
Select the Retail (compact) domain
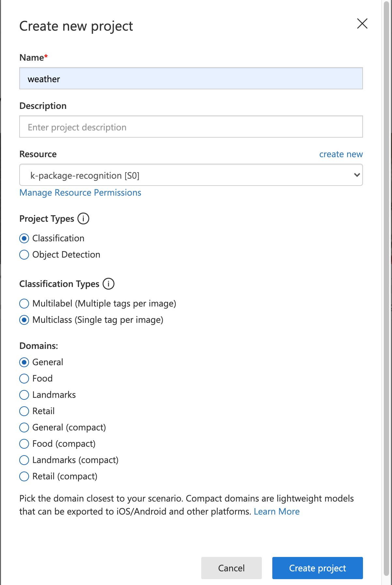pos(24,476)
